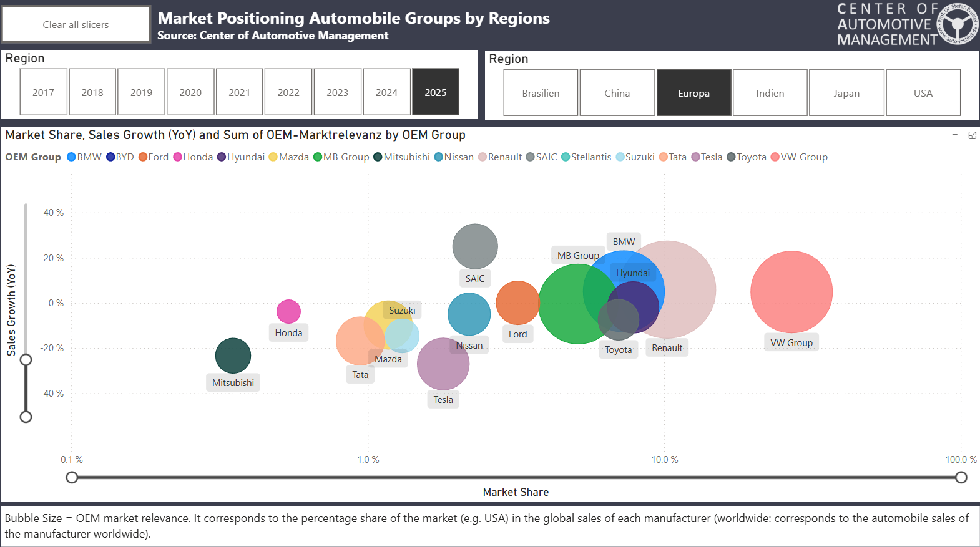The width and height of the screenshot is (980, 547).
Task: Click the Sales Growth upper slider handle
Action: click(x=26, y=360)
